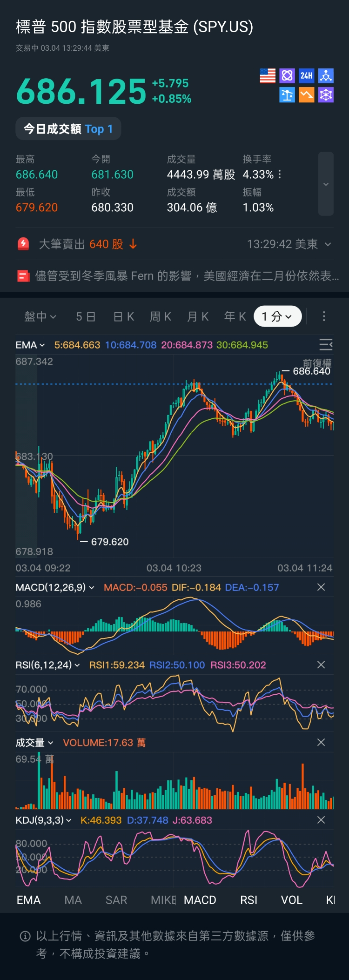This screenshot has height=980, width=349.
Task: Expand the 1分 minute interval dropdown
Action: pos(277,316)
